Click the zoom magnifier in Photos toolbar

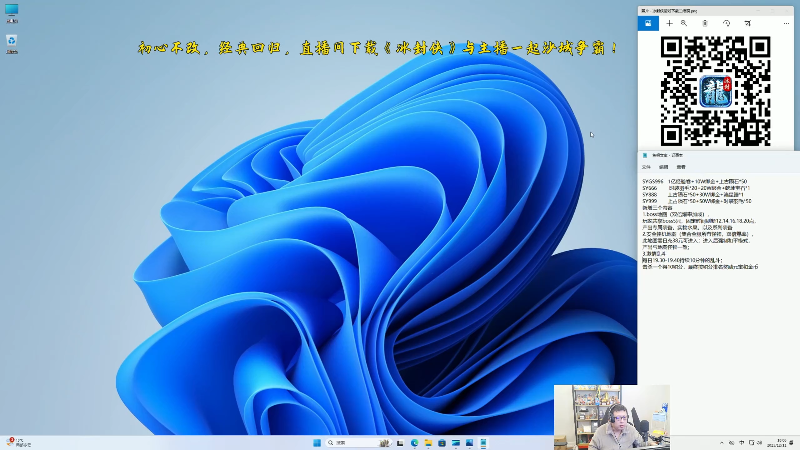tap(684, 23)
